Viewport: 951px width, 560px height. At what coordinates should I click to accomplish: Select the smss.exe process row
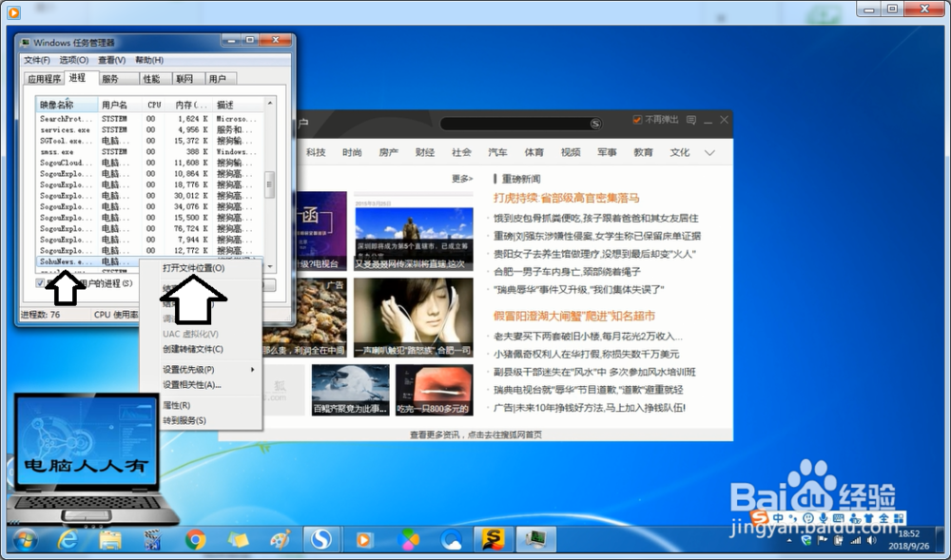(150, 151)
